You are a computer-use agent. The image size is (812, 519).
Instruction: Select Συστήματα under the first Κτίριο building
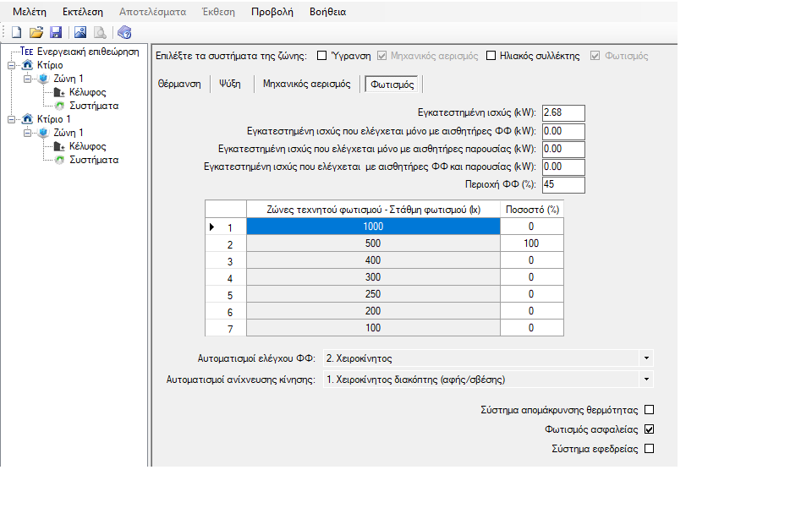click(93, 106)
